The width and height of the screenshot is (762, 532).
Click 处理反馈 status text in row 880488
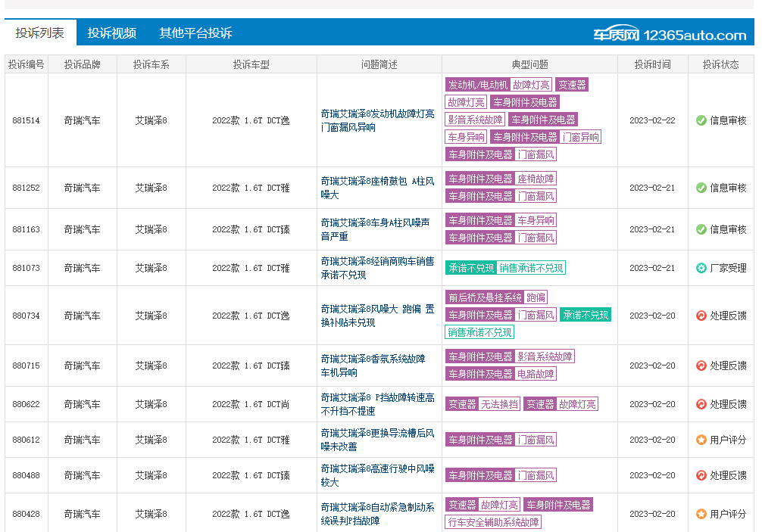click(728, 475)
